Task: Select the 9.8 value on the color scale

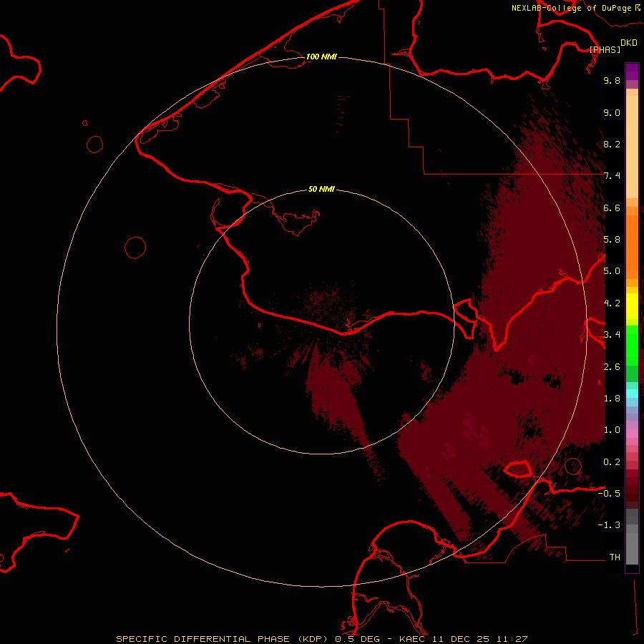Action: pos(612,80)
